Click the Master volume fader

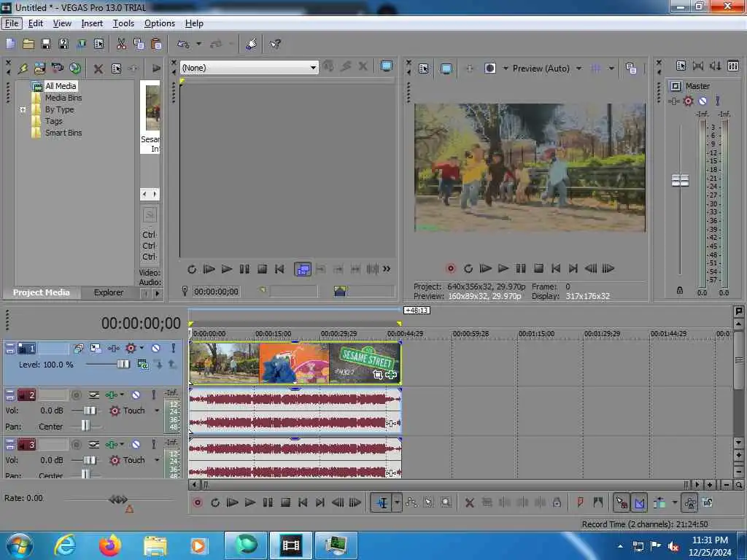(680, 181)
